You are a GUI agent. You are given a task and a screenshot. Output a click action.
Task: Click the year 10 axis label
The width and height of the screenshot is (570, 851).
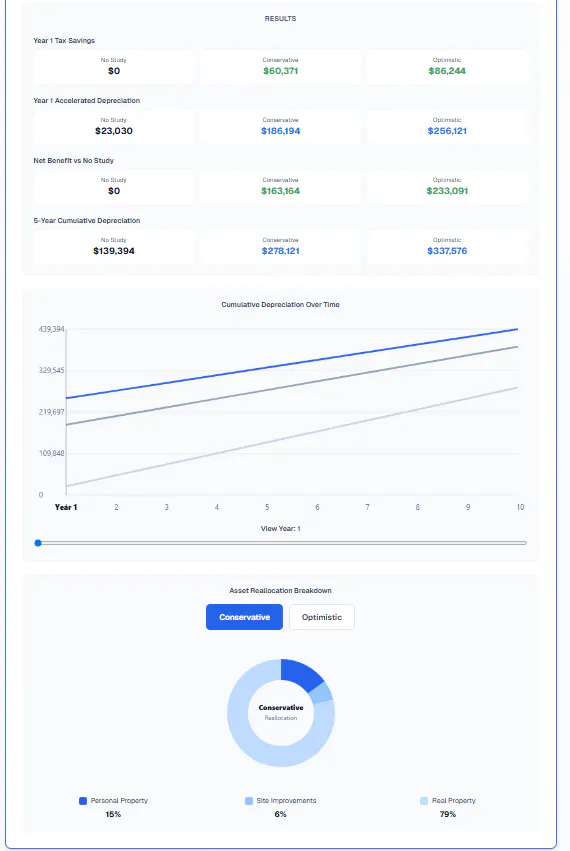[520, 507]
